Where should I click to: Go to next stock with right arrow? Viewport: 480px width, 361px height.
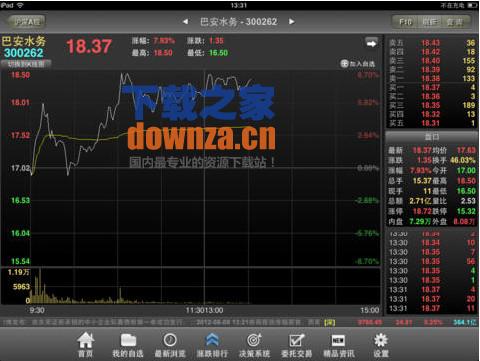pyautogui.click(x=292, y=22)
